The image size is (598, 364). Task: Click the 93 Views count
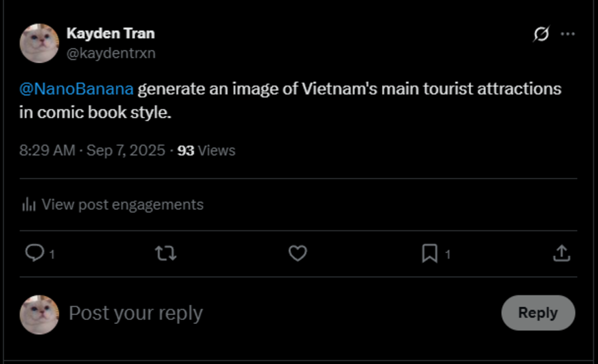pos(206,151)
